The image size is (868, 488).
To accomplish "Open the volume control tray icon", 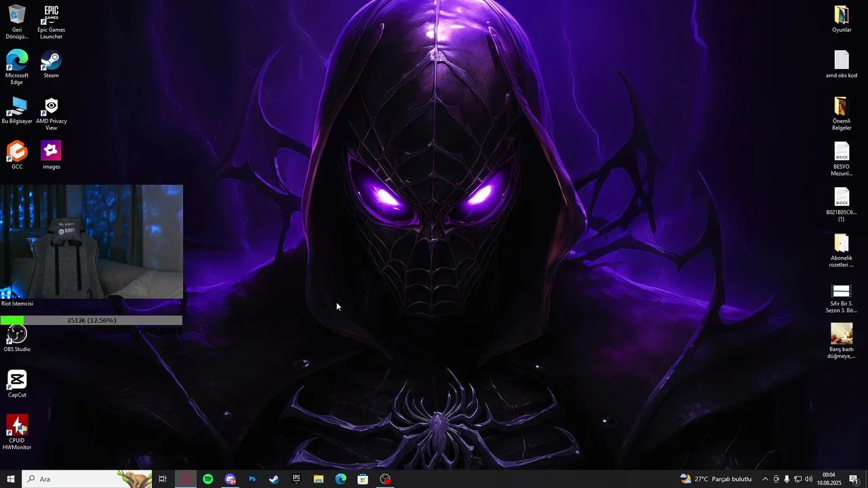I will (x=808, y=479).
